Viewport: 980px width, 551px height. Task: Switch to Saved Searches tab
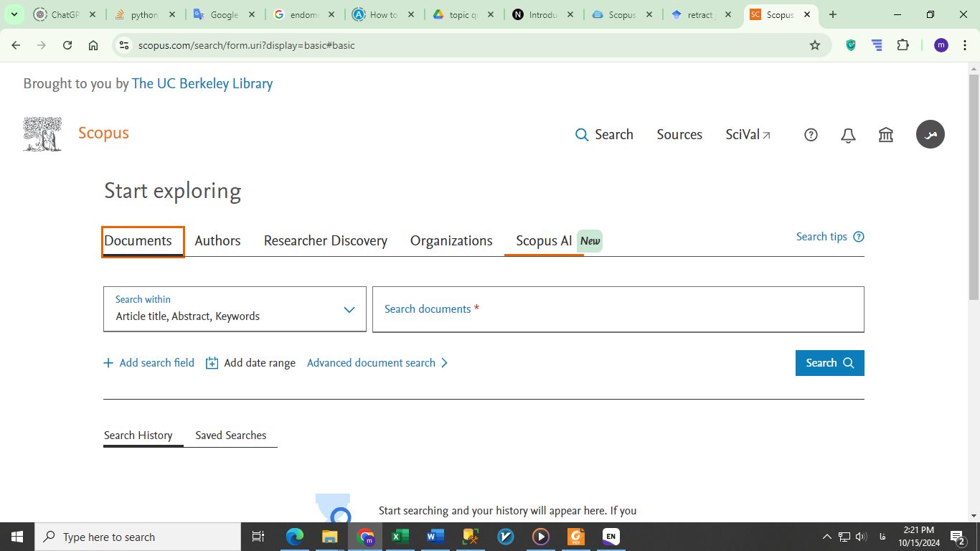[230, 435]
